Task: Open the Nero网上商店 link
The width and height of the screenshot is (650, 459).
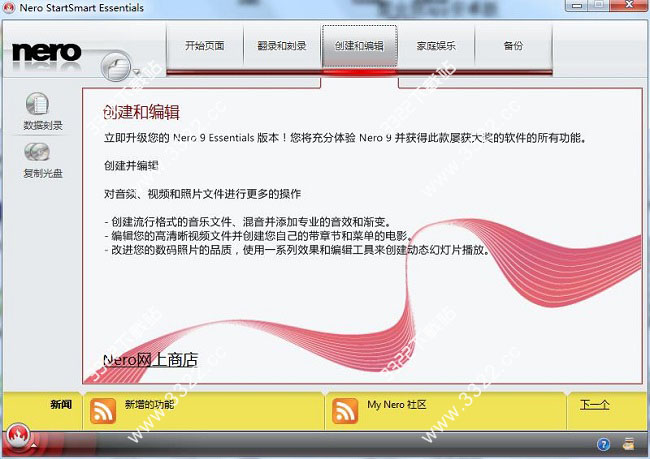Action: (150, 360)
